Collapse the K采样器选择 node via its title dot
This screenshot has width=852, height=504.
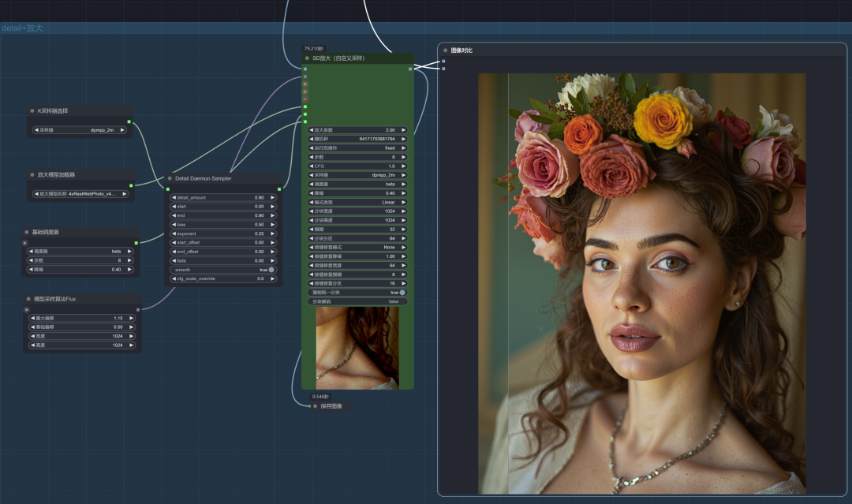tap(32, 110)
